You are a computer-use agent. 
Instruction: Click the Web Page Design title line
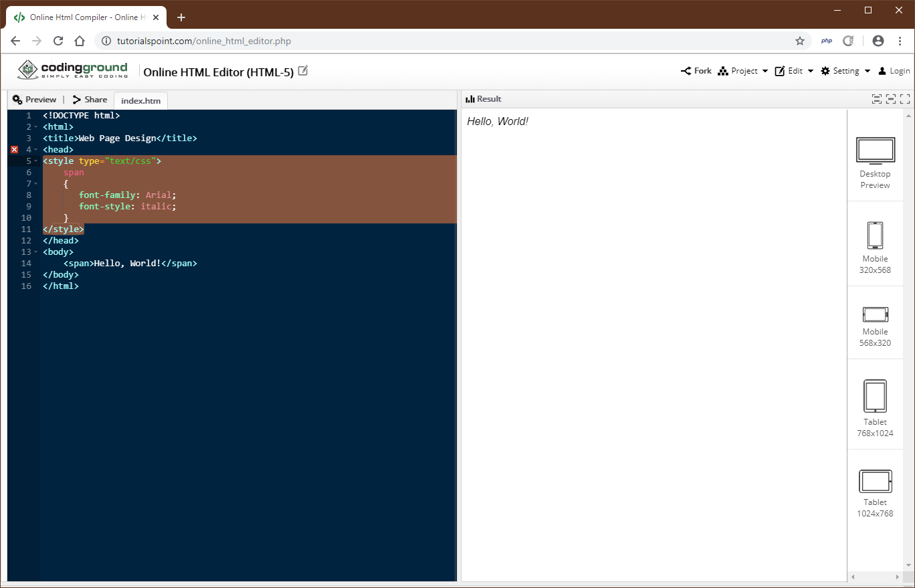click(x=120, y=138)
